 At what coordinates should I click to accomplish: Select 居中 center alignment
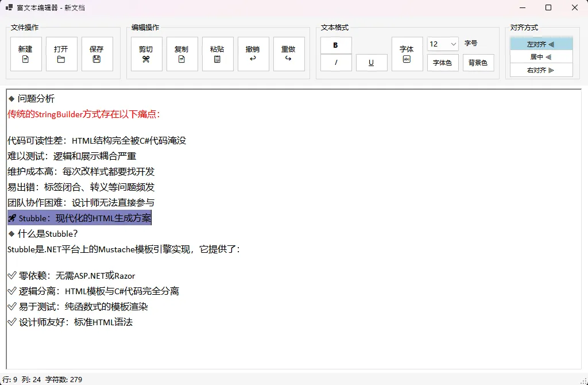tap(541, 57)
